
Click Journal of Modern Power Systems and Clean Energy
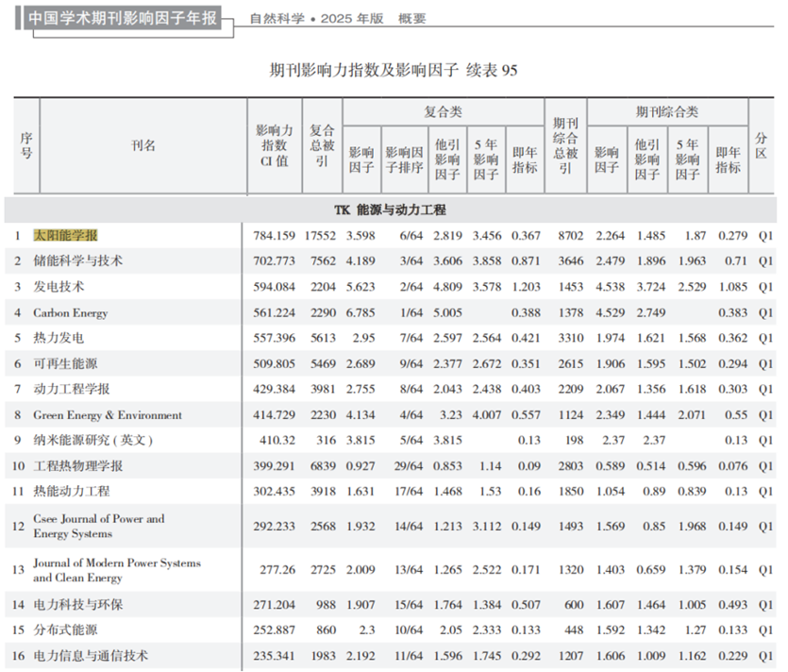click(117, 570)
